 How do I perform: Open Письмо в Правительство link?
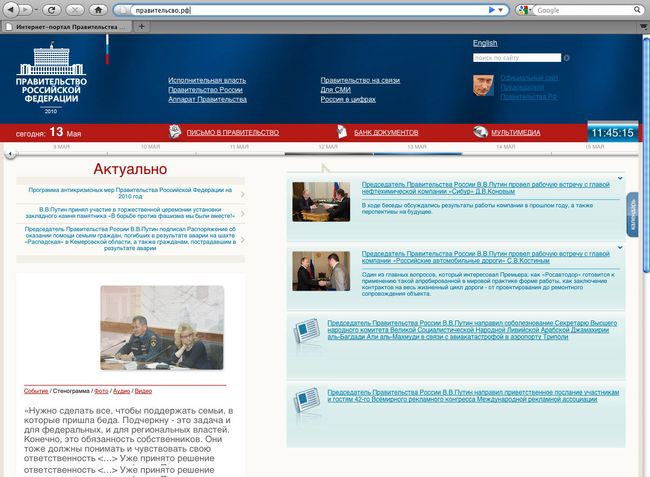[233, 133]
